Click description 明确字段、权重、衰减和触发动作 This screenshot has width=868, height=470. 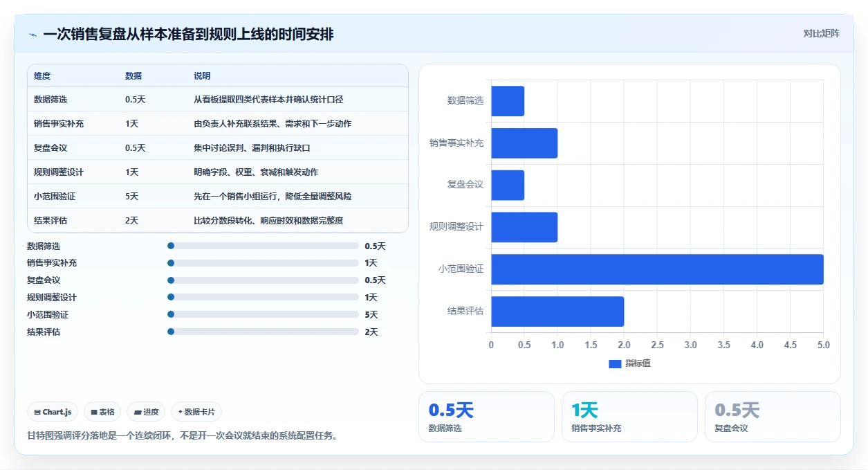click(256, 172)
